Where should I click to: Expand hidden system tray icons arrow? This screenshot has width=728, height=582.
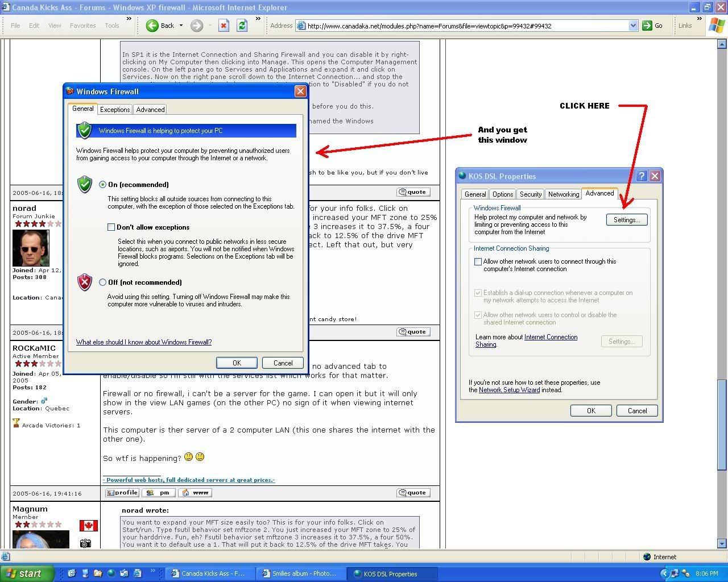(x=664, y=574)
